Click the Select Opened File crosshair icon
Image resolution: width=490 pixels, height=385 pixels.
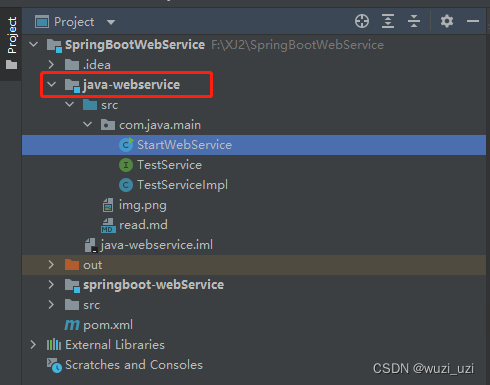(x=362, y=21)
